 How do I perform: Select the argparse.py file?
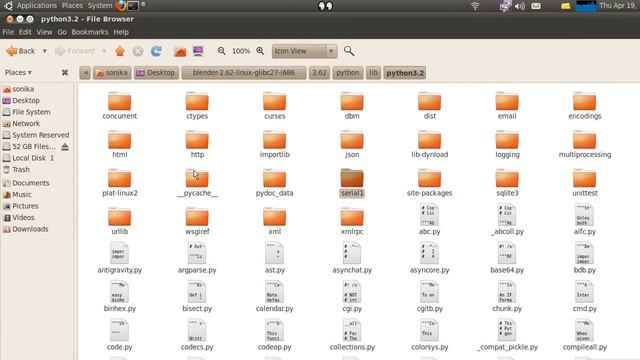197,258
